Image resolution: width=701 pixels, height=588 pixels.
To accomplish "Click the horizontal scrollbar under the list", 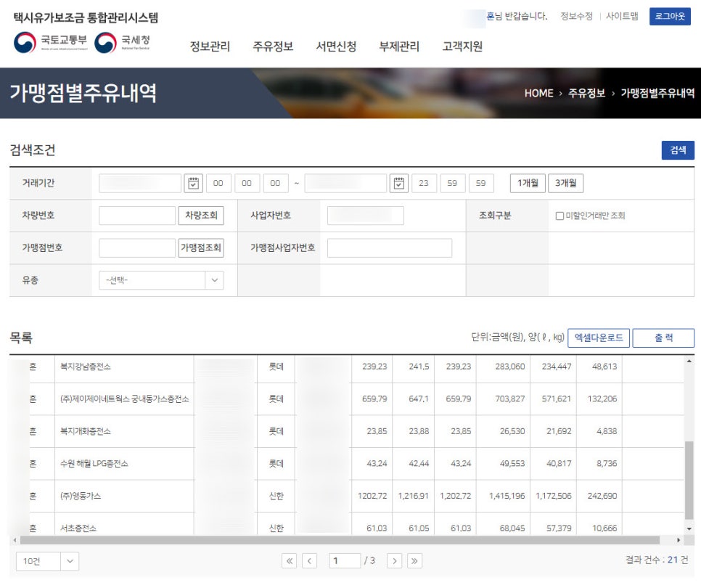I will (340, 540).
